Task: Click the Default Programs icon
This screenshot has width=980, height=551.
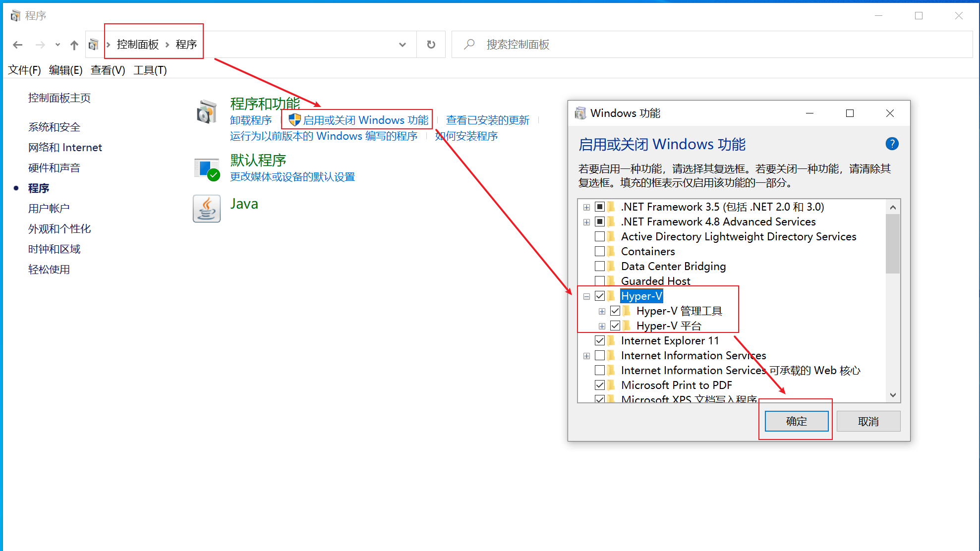Action: click(207, 169)
